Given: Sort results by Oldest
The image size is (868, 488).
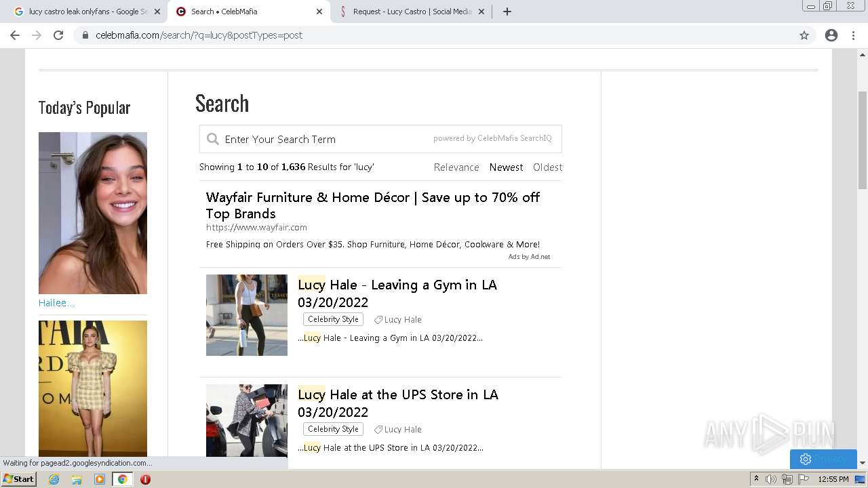Looking at the screenshot, I should (547, 167).
